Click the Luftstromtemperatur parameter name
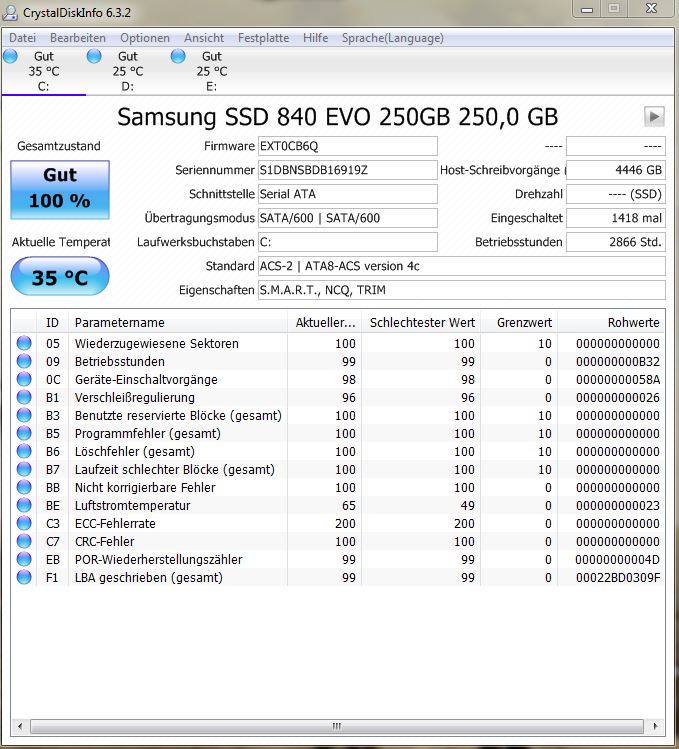Screen dimensions: 679x749 tap(132, 505)
